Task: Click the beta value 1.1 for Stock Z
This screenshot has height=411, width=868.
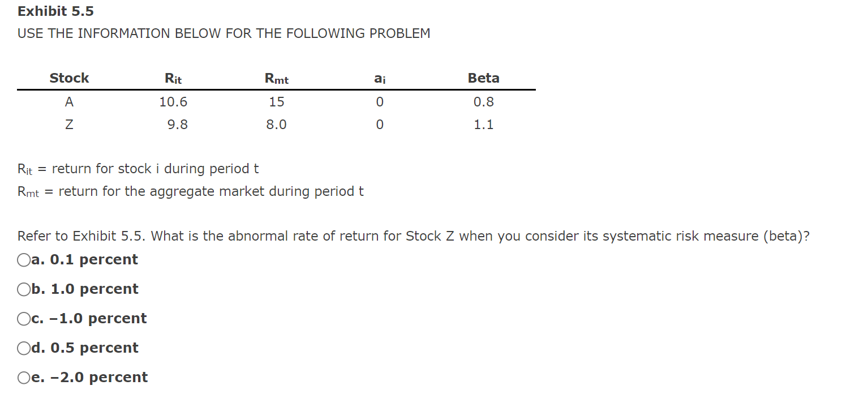Action: (x=483, y=125)
